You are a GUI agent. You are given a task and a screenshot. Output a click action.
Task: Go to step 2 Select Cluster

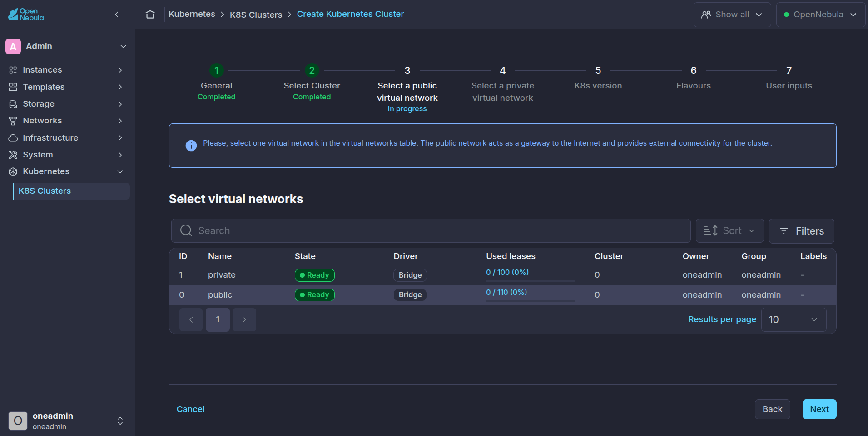tap(312, 82)
